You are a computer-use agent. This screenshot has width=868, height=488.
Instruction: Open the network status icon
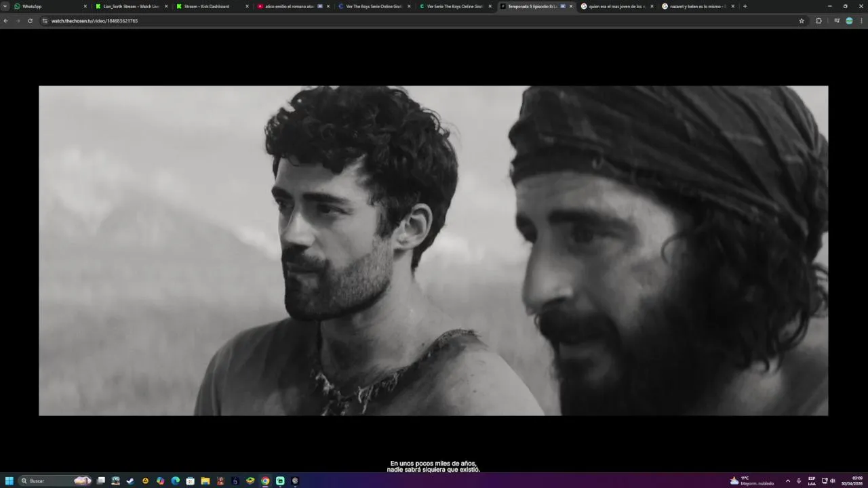(825, 481)
